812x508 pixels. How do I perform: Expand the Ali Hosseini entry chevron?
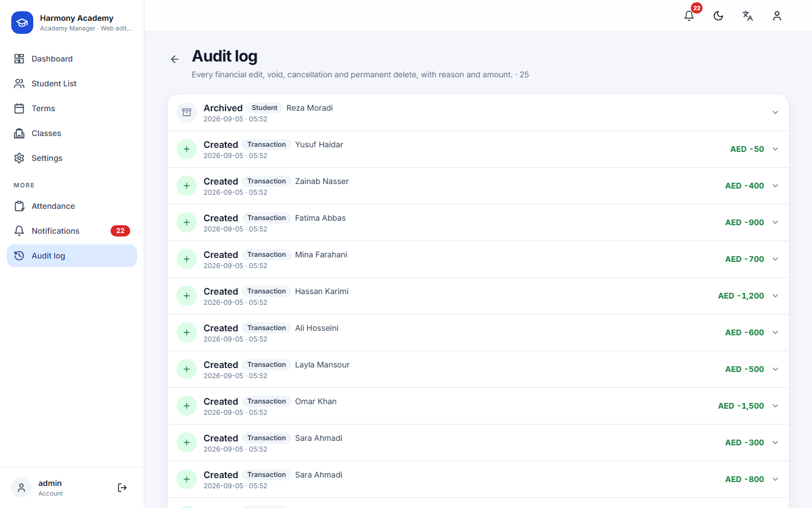pyautogui.click(x=775, y=332)
